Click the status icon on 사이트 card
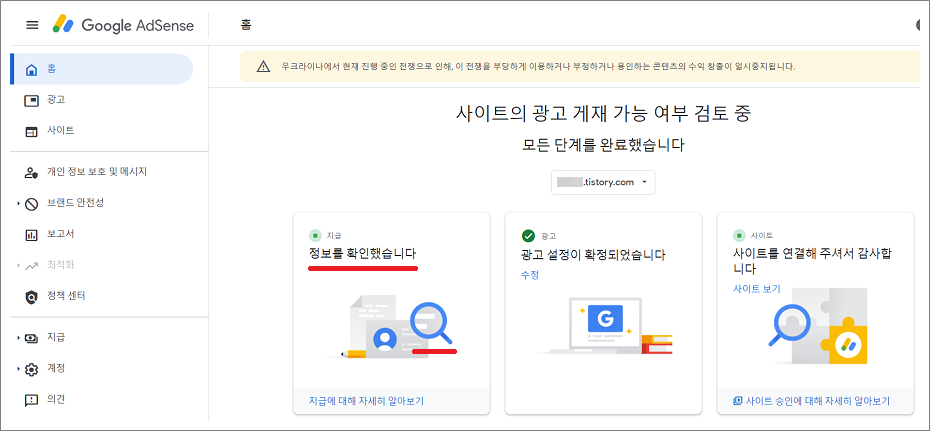The height and width of the screenshot is (431, 930). 739,236
